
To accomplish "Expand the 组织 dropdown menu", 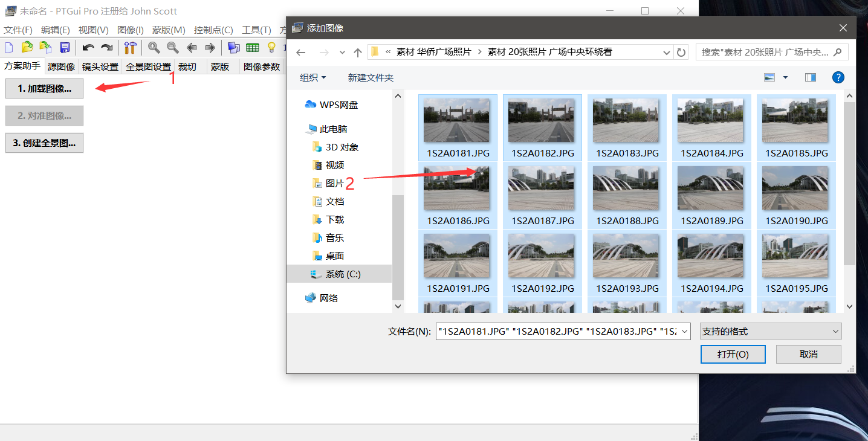I will [312, 77].
